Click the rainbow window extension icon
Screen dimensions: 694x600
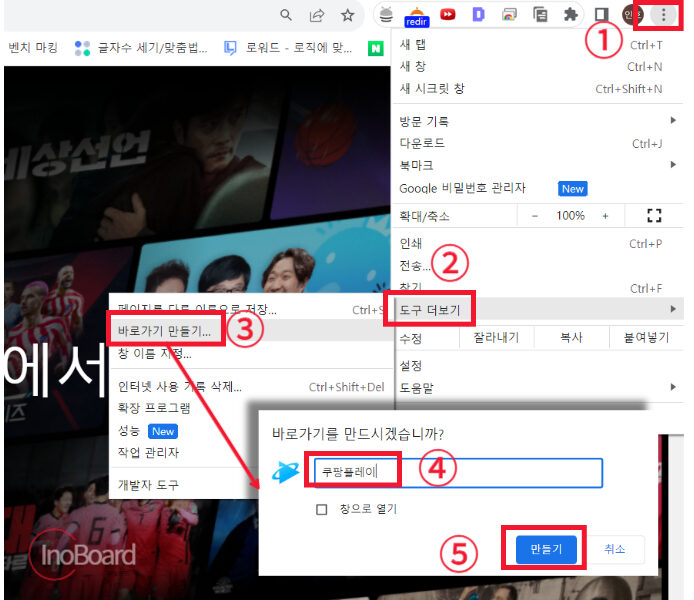pos(509,15)
